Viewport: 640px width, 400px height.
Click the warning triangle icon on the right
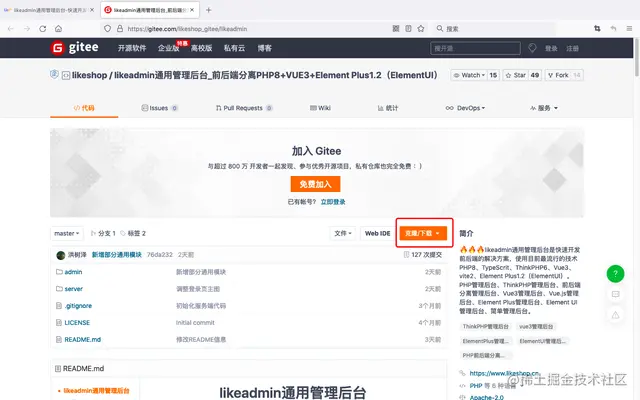pyautogui.click(x=616, y=315)
